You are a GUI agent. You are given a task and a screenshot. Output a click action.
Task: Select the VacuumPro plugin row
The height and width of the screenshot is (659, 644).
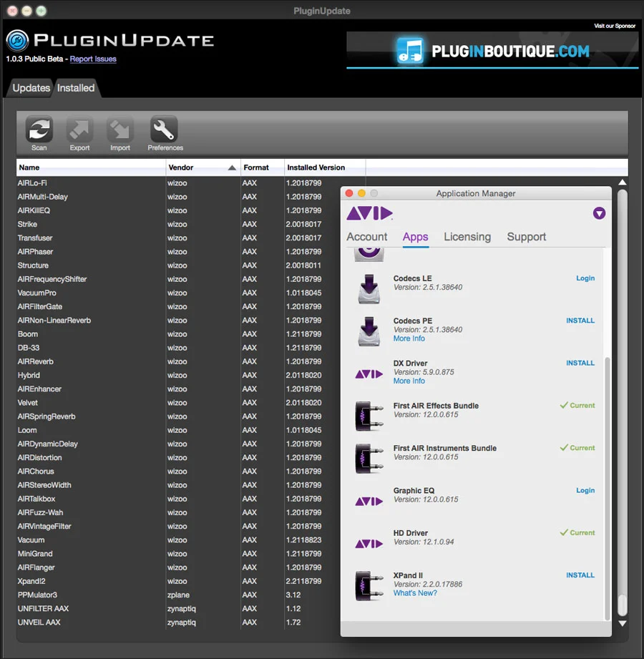[x=177, y=293]
